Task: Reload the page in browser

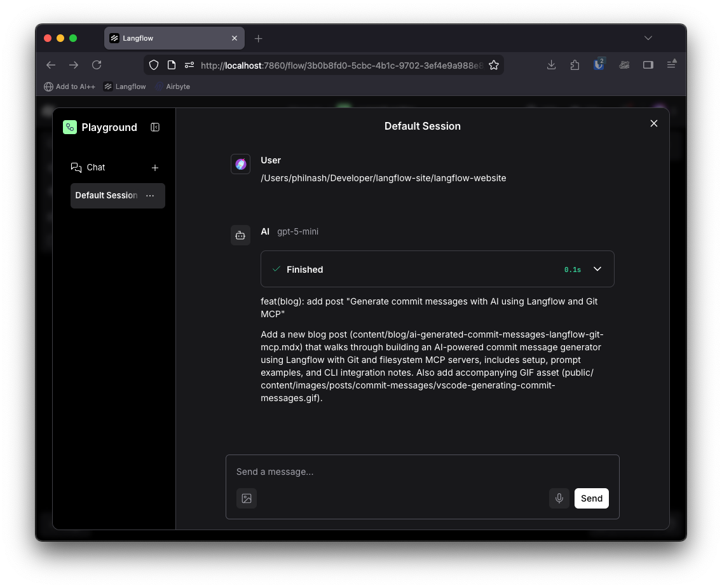Action: (x=97, y=65)
